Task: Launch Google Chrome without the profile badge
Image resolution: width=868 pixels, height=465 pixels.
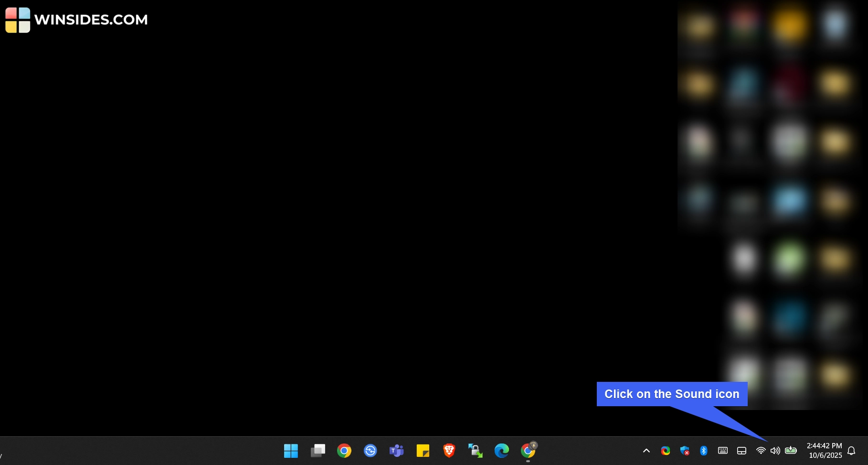Action: click(344, 451)
